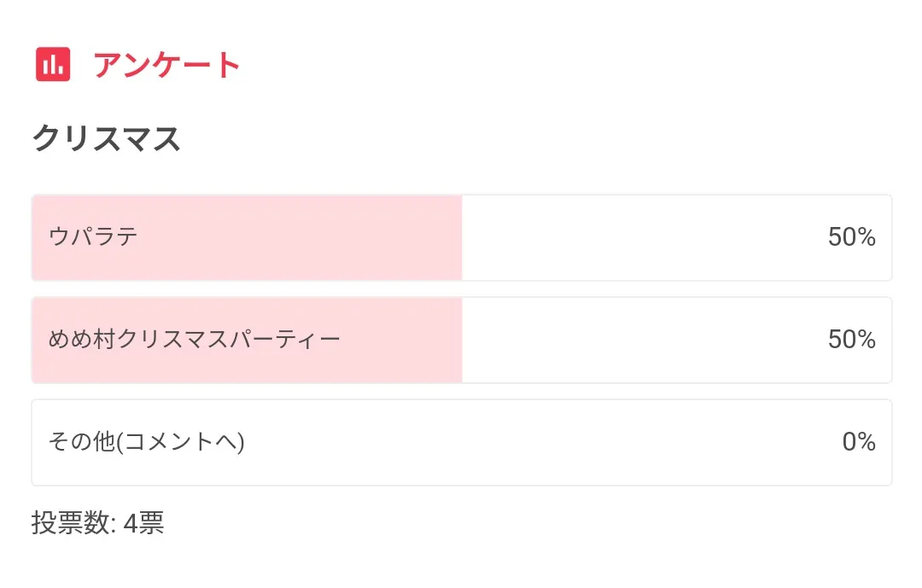Click the 0% figure on the その他 row
922x588 pixels.
[859, 442]
